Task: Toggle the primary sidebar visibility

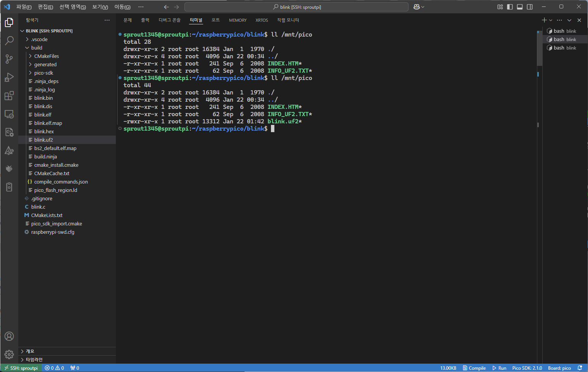Action: pos(510,7)
